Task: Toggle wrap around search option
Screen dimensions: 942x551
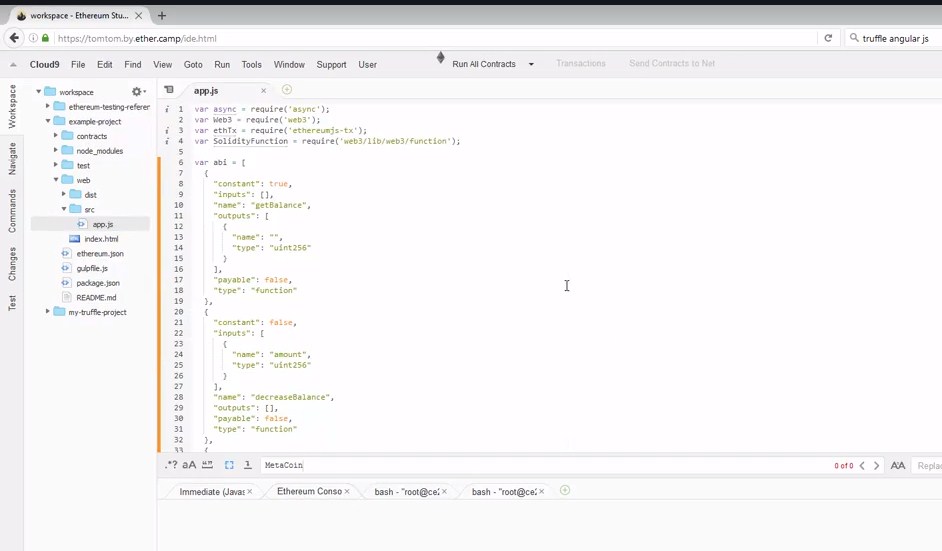Action: (x=248, y=465)
